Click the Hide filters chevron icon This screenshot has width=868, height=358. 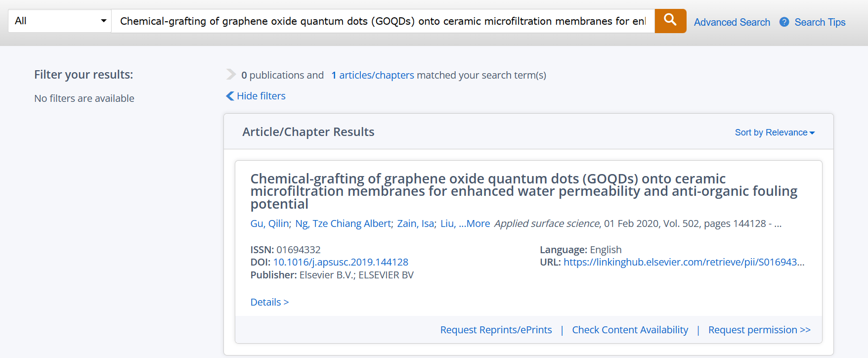[230, 96]
